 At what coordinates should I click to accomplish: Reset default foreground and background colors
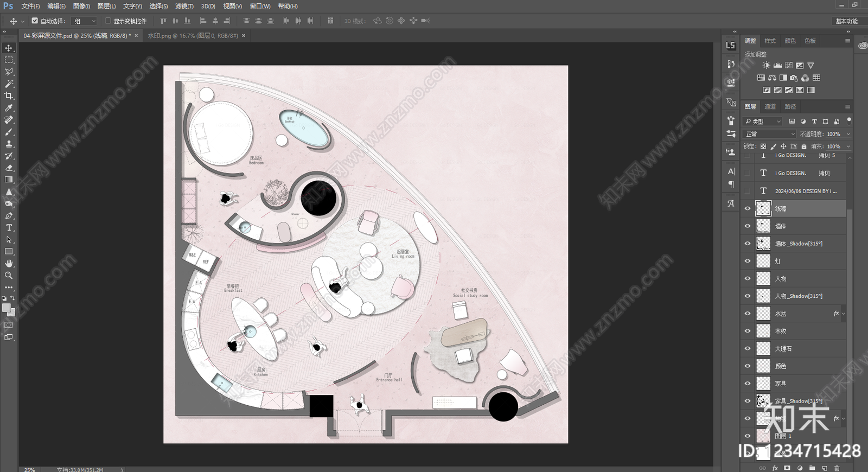(x=4, y=298)
